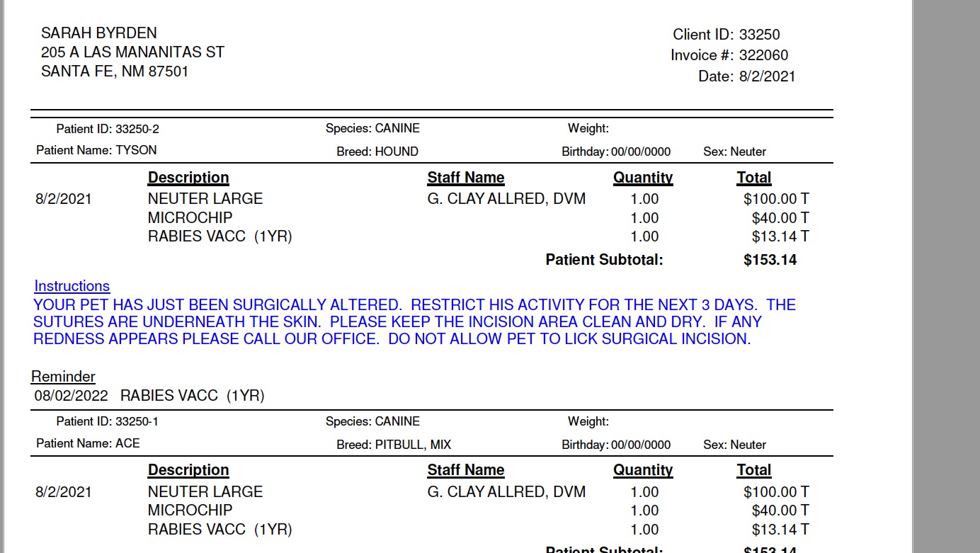Click the 08/02/2022 RABIES VACC reminder line

click(x=149, y=396)
